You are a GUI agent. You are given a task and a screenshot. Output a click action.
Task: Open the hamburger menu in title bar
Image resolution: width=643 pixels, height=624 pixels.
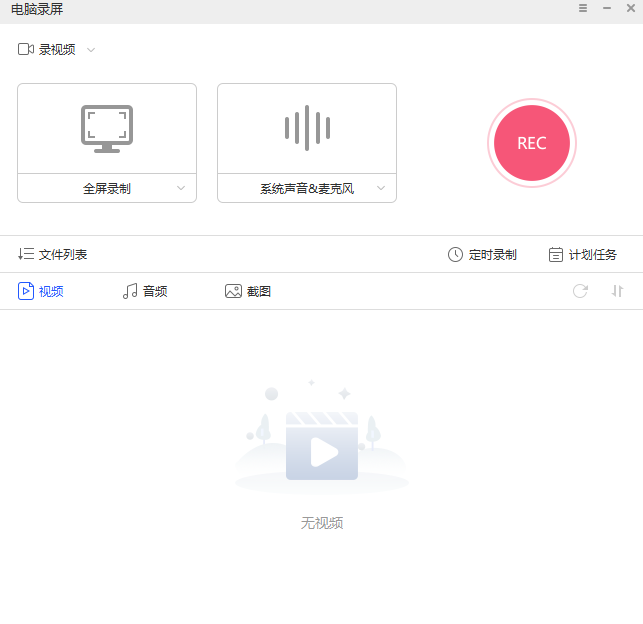coord(583,8)
